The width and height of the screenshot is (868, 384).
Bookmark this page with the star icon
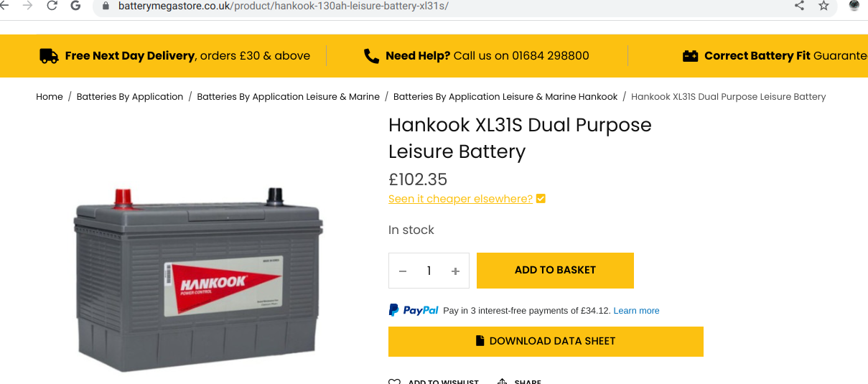point(823,6)
